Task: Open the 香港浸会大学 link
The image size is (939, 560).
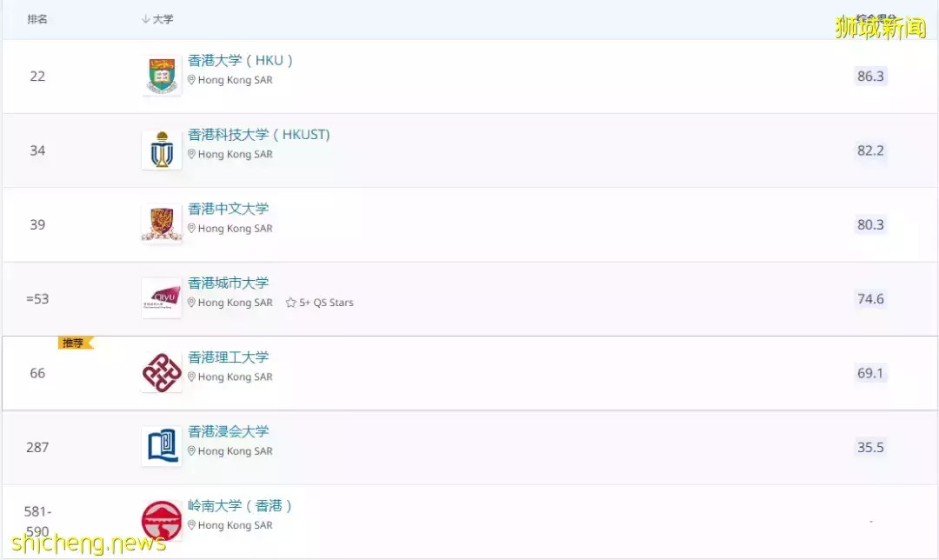Action: click(228, 432)
